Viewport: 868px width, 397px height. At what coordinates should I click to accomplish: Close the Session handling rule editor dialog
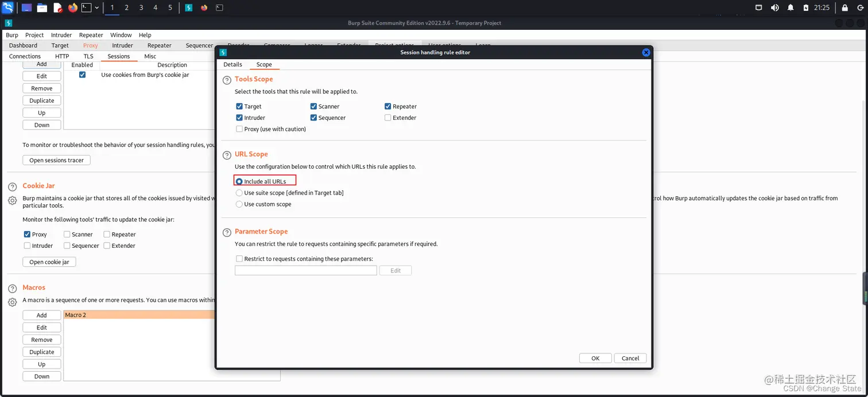tap(646, 52)
